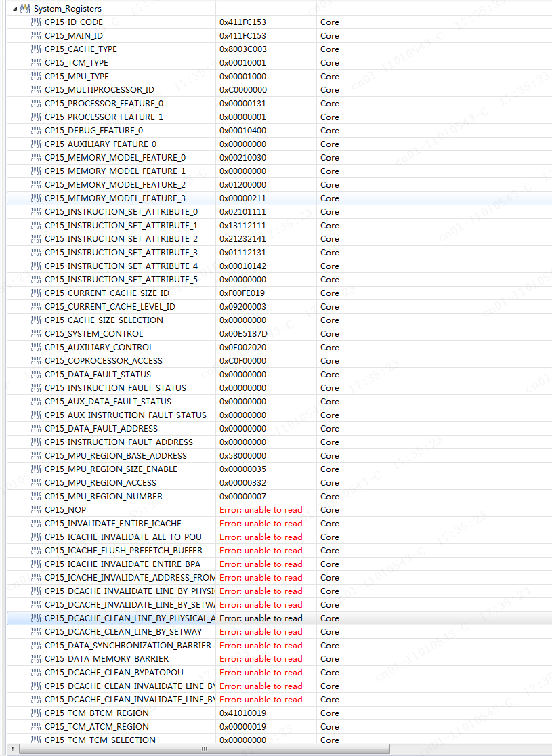Select CP15_CACHE_SIZE_SELECTION register
The image size is (552, 756).
104,320
